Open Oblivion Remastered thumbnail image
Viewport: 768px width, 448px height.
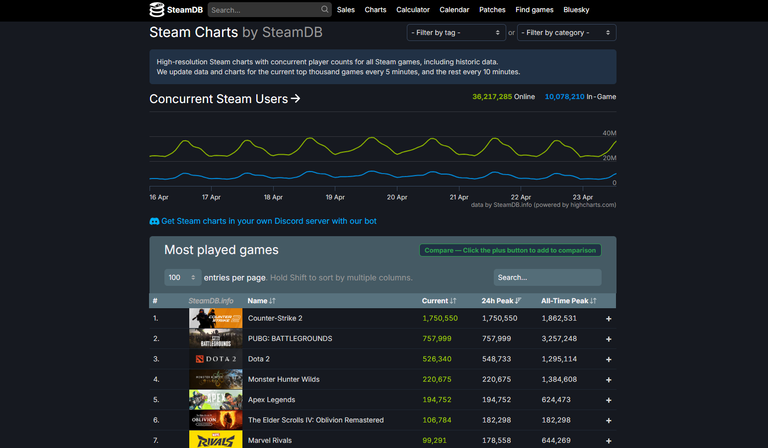pyautogui.click(x=216, y=420)
